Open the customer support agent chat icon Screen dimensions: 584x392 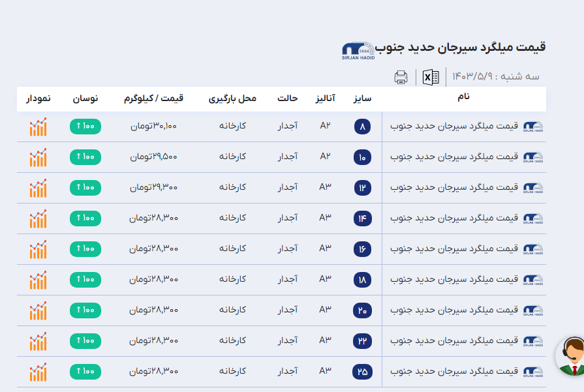570,356
